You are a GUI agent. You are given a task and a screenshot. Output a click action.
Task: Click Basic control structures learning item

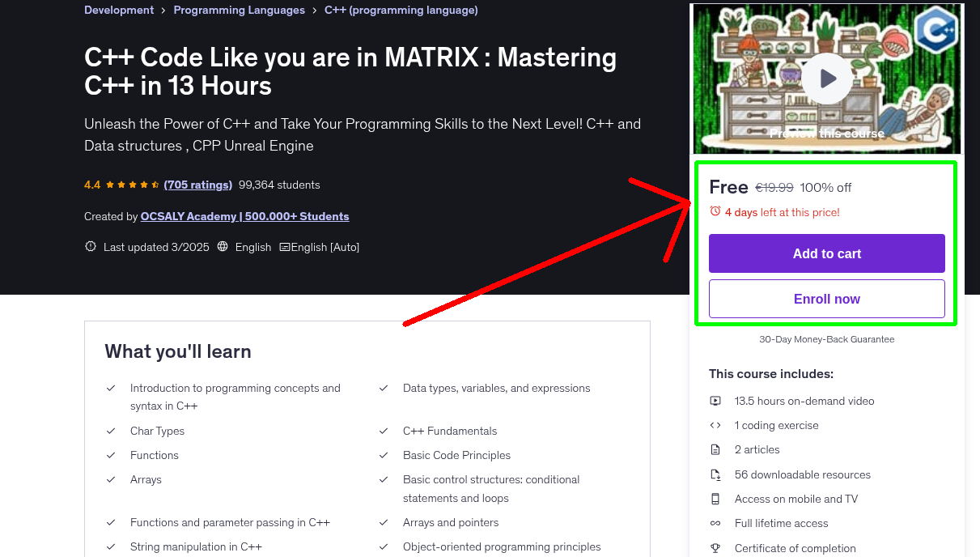(491, 489)
